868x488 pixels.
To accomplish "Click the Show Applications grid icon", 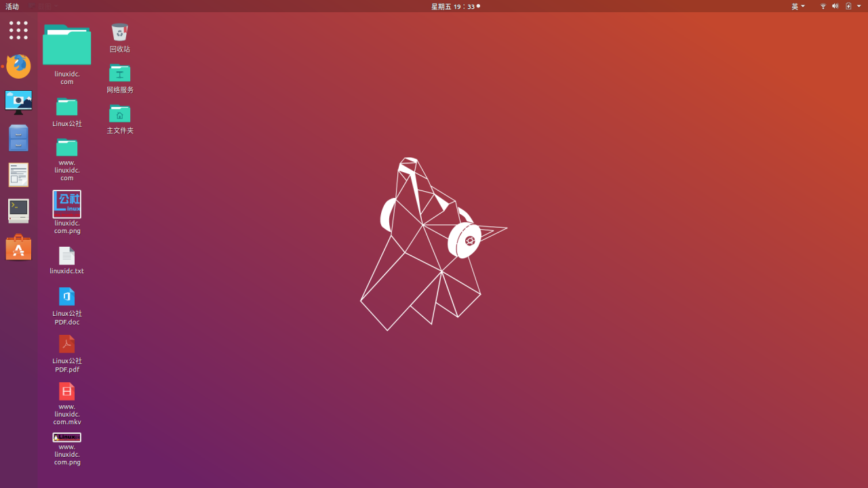I will tap(18, 30).
